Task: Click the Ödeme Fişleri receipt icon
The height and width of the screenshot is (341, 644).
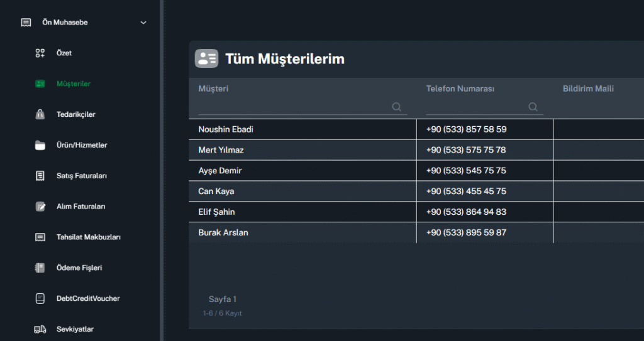Action: 40,268
